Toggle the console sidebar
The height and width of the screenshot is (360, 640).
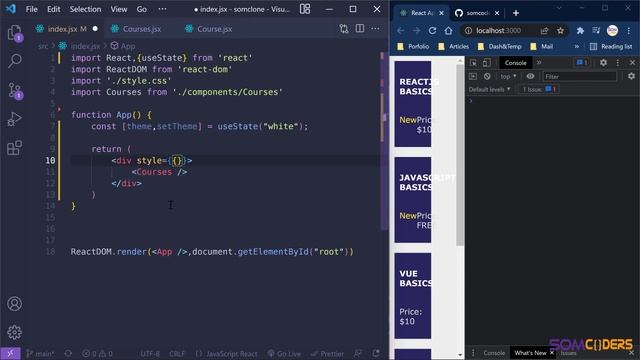pyautogui.click(x=473, y=76)
